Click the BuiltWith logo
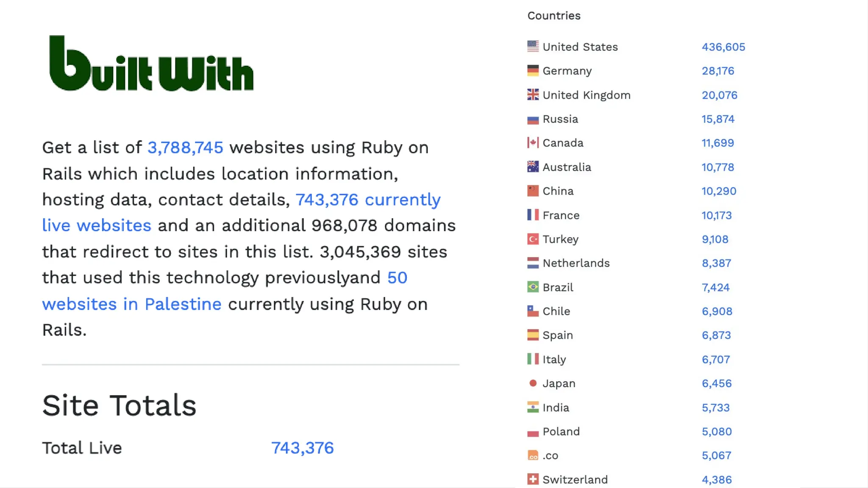868x488 pixels. point(151,64)
